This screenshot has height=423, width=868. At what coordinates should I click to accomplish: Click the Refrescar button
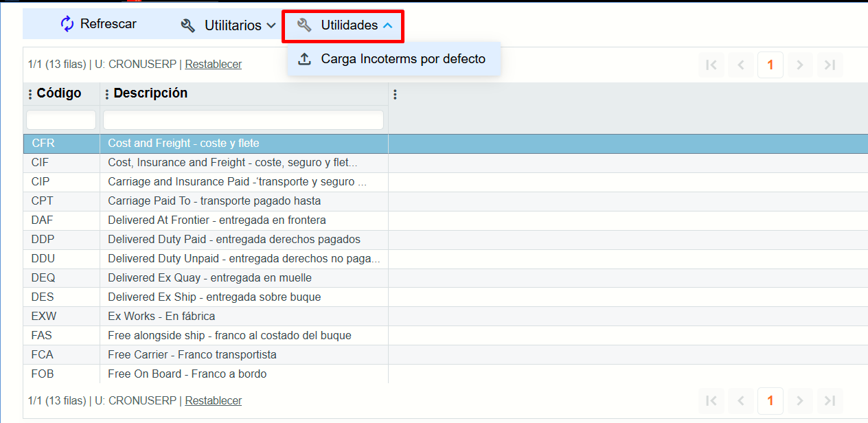(98, 24)
